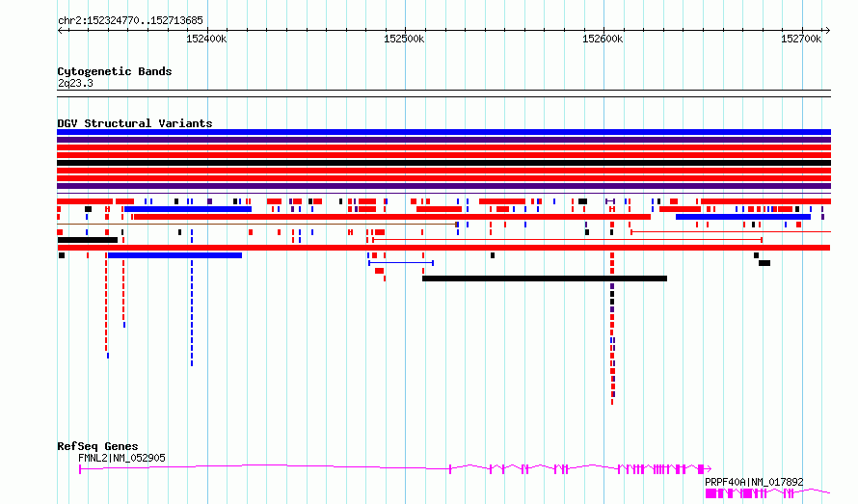This screenshot has width=858, height=504.
Task: Select the blue variant bar near 152700k
Action: pyautogui.click(x=743, y=217)
